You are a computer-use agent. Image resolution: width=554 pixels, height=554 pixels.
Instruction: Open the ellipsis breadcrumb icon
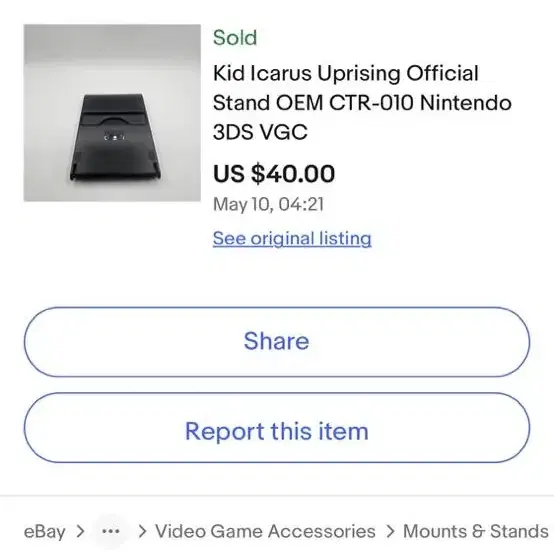tap(111, 531)
